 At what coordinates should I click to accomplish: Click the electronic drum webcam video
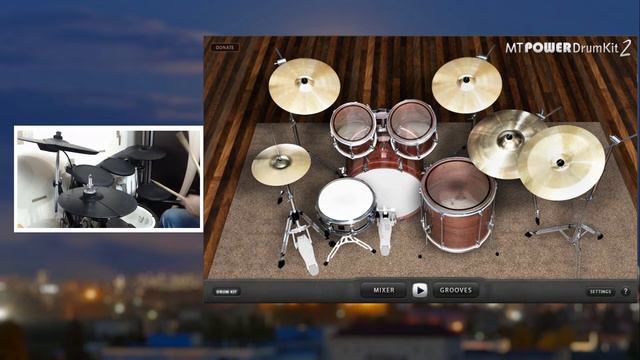coord(109,179)
